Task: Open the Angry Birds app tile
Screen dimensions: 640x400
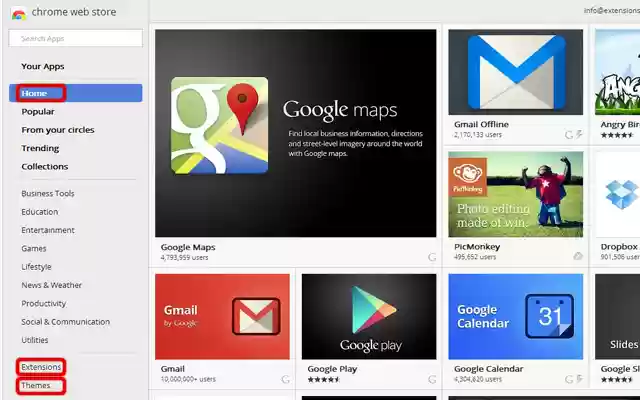Action: point(618,72)
